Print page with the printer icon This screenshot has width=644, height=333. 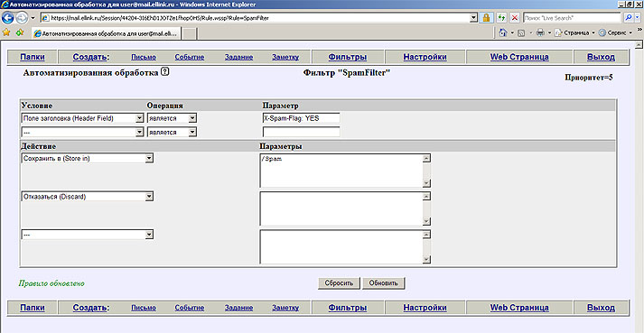[540, 32]
